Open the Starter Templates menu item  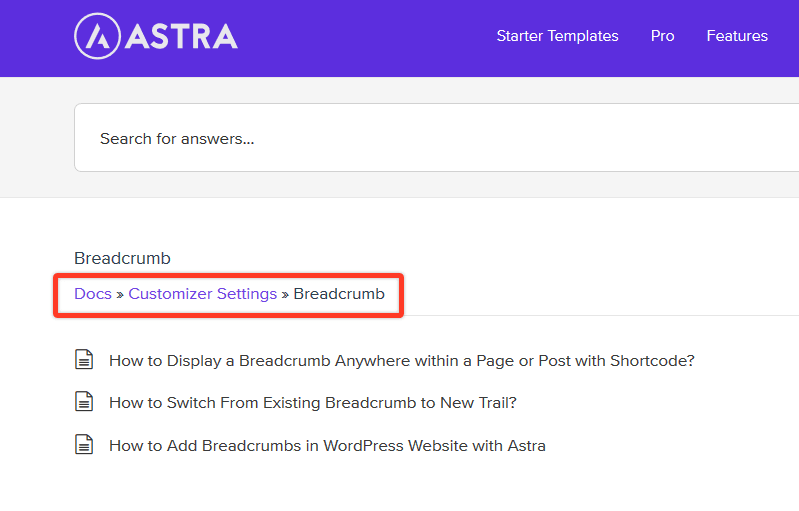click(557, 36)
